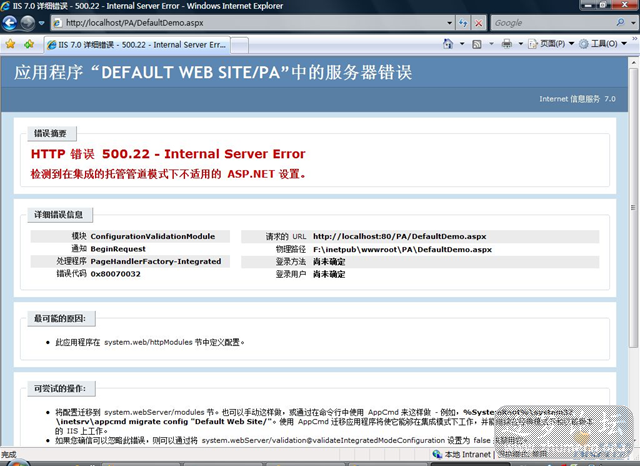640x466 pixels.
Task: Click the page title banner DEFAULT WEB SITE/PA
Action: [213, 73]
